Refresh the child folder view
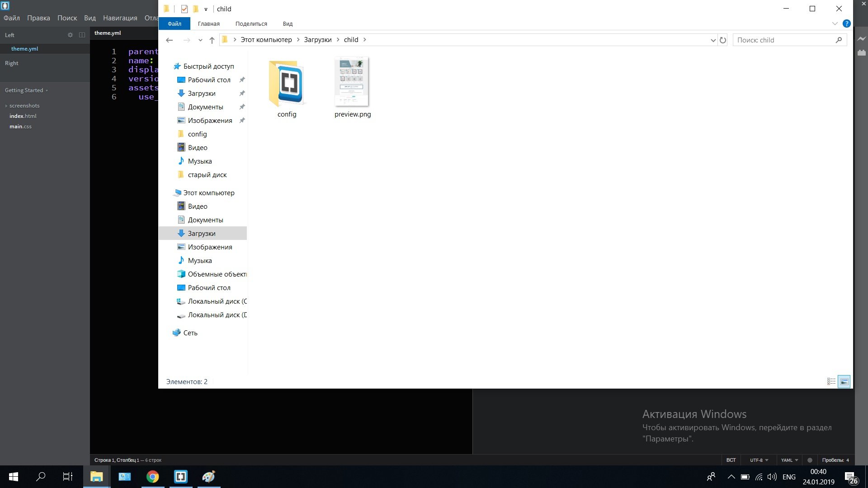This screenshot has height=488, width=868. tap(723, 40)
